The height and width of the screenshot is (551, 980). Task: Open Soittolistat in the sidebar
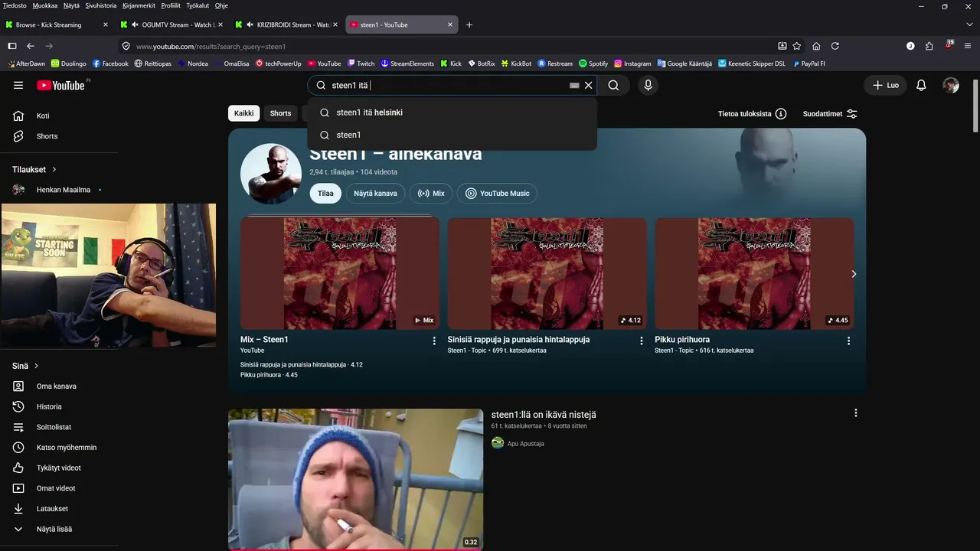tap(60, 427)
